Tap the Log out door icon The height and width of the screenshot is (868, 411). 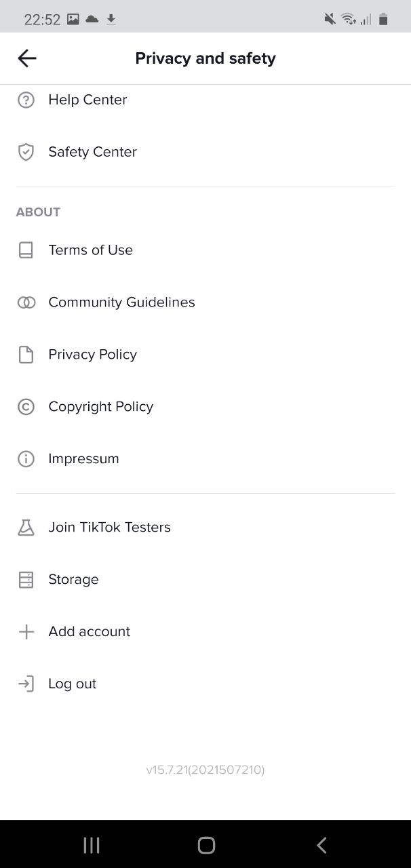pos(26,684)
